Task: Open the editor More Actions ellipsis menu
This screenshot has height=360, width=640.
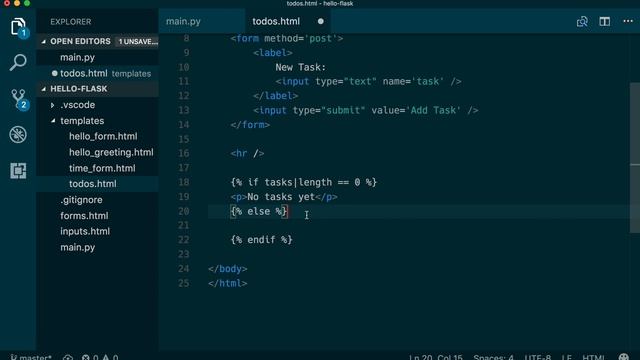Action: (628, 21)
